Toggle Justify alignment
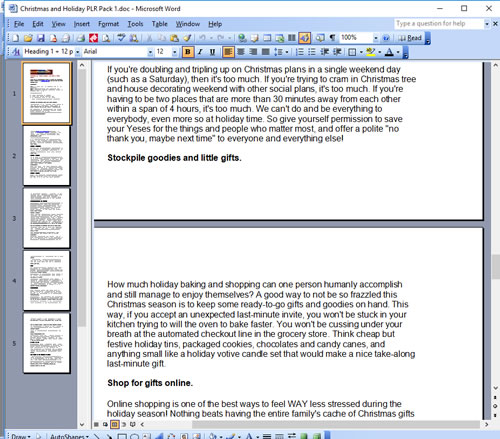Image resolution: width=500 pixels, height=439 pixels. point(265,52)
